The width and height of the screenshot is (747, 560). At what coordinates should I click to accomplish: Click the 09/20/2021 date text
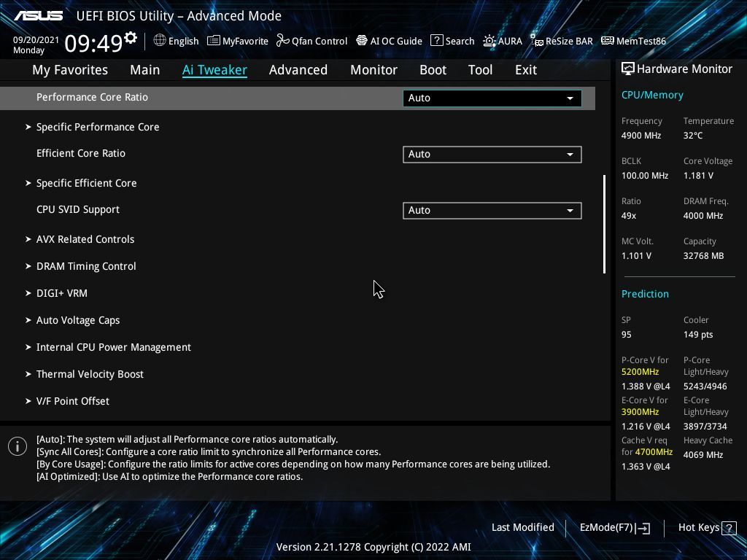coord(36,40)
